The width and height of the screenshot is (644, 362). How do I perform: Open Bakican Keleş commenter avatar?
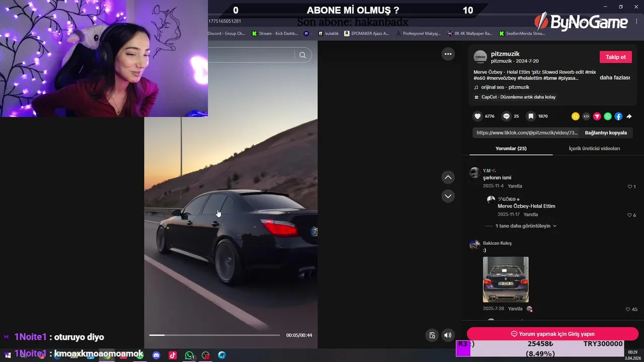pyautogui.click(x=474, y=245)
